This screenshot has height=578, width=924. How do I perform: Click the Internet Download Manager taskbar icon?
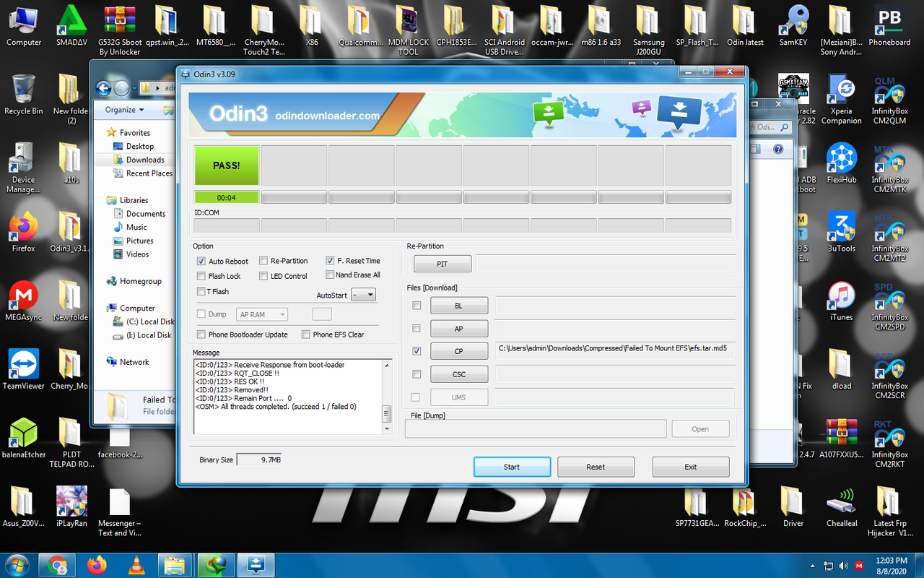pyautogui.click(x=215, y=564)
